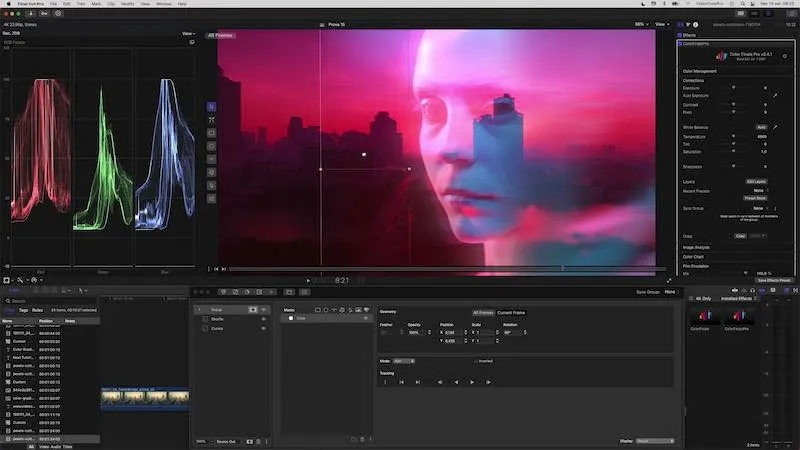Screen dimensions: 800x450
Task: Enable the Shuffle layer checkbox
Action: 205,319
